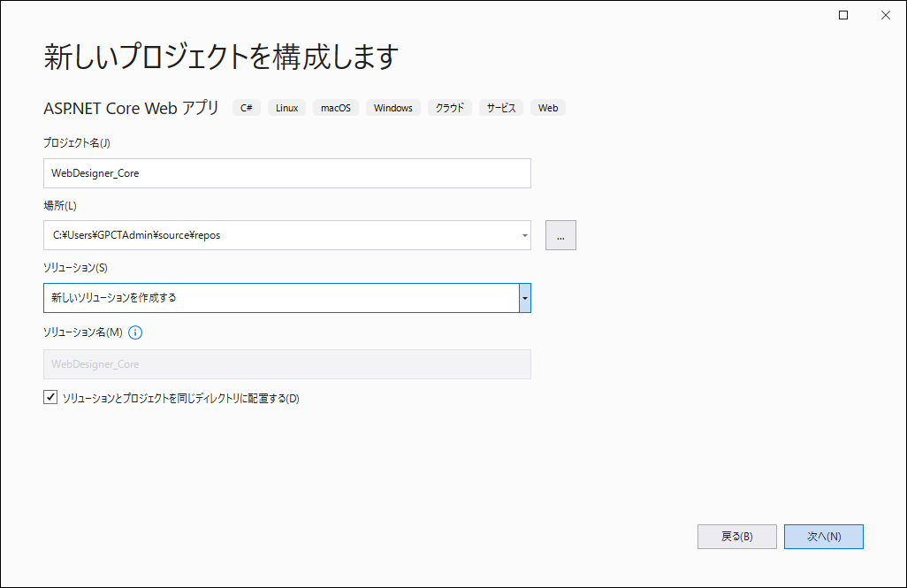Image resolution: width=907 pixels, height=588 pixels.
Task: Maximize the dialog window
Action: pyautogui.click(x=843, y=15)
